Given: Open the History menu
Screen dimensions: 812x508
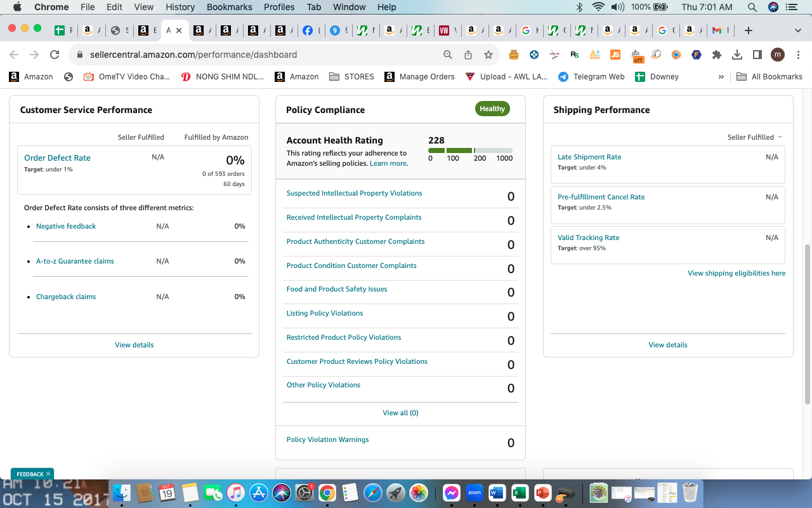Looking at the screenshot, I should [x=180, y=7].
